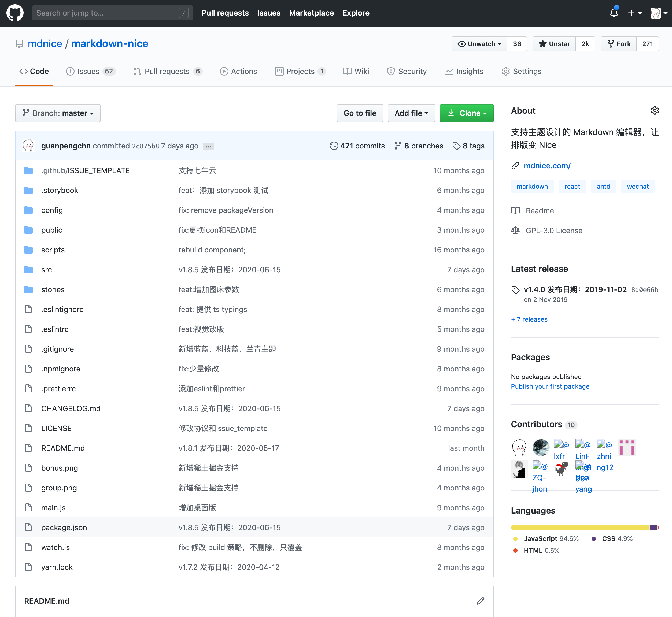The width and height of the screenshot is (672, 617).
Task: Open the green Clone dropdown
Action: pos(467,113)
